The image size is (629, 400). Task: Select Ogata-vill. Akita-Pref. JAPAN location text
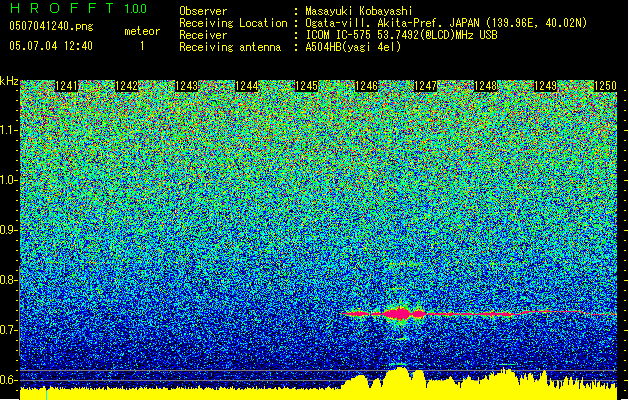pos(446,23)
